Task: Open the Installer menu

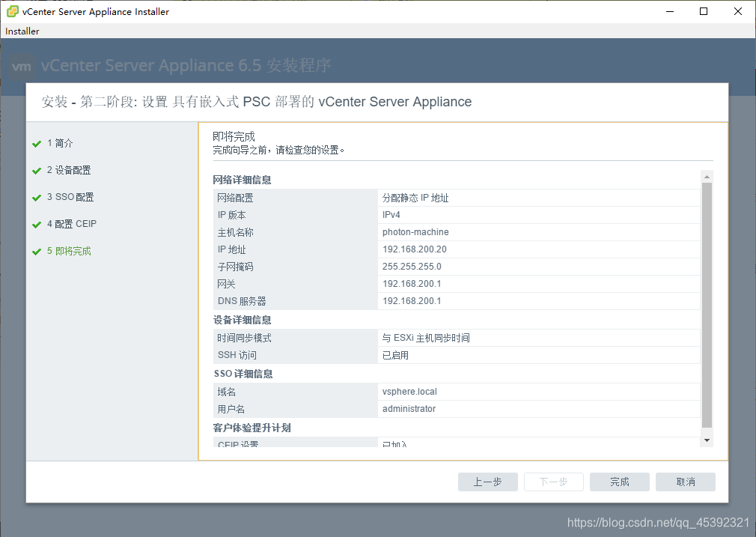Action: (x=22, y=31)
